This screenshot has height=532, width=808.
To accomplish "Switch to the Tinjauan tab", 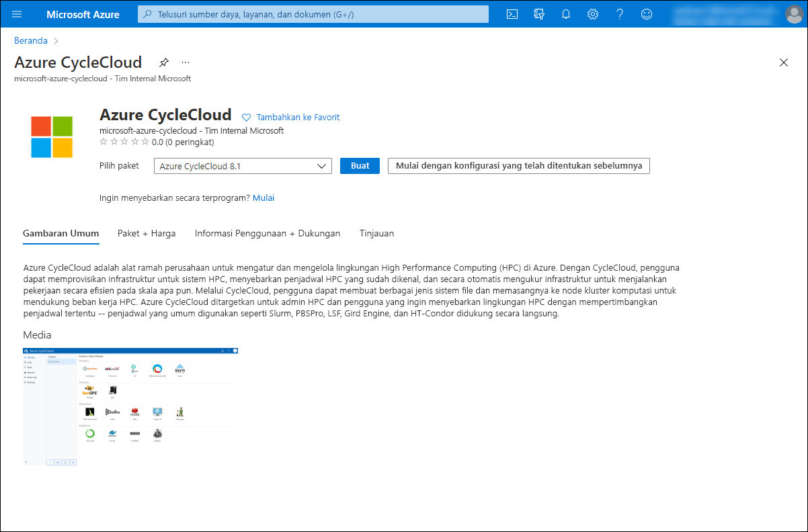I will pyautogui.click(x=376, y=233).
